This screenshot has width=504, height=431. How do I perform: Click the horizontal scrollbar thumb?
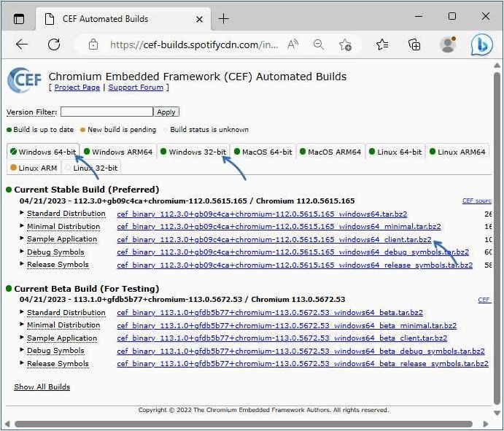tap(244, 424)
